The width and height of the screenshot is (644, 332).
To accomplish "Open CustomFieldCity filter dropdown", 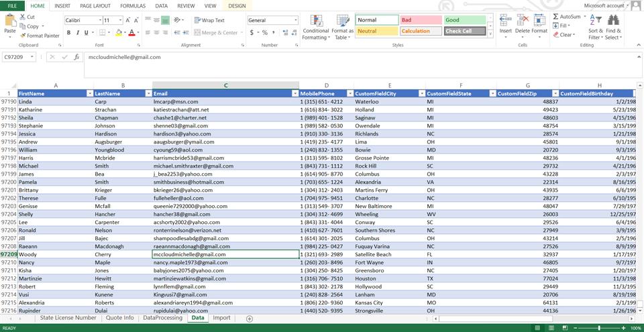I will tap(422, 94).
